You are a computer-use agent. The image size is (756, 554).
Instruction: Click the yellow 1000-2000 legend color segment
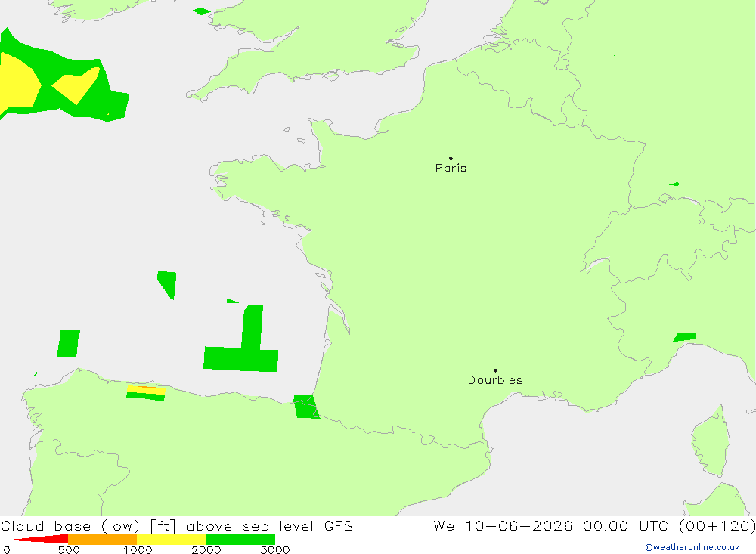(x=171, y=539)
